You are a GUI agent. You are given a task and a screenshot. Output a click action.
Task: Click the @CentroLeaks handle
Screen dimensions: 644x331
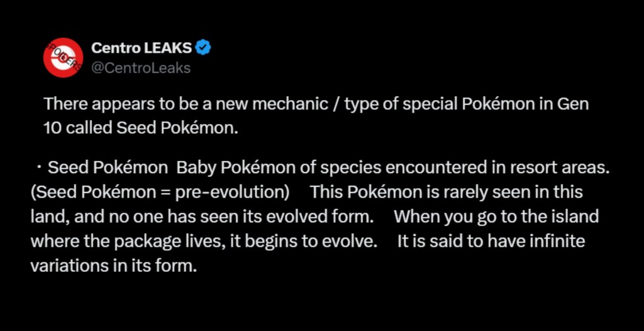pos(141,67)
